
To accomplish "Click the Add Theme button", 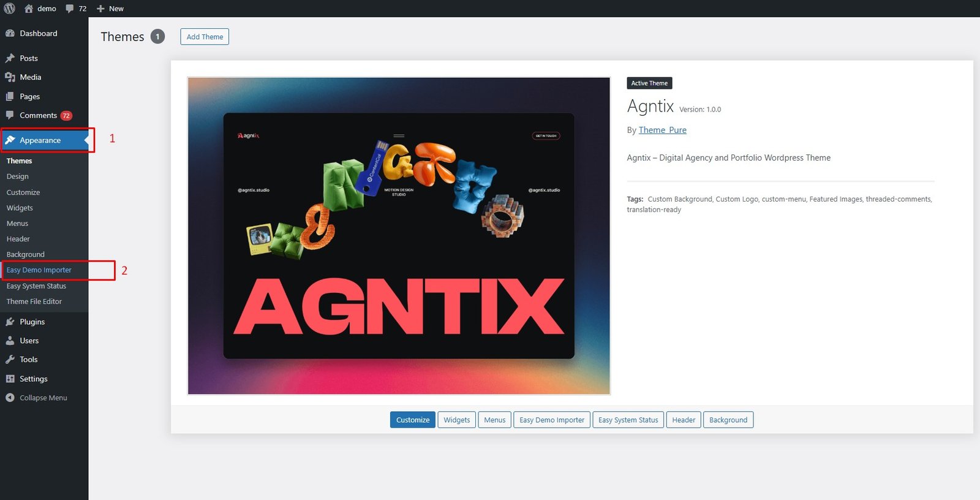I will pos(205,37).
